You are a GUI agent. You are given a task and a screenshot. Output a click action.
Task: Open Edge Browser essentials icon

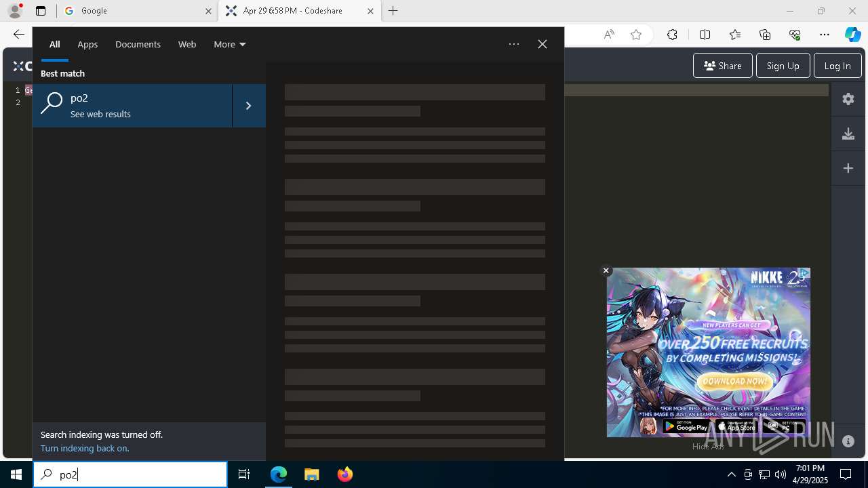(795, 35)
